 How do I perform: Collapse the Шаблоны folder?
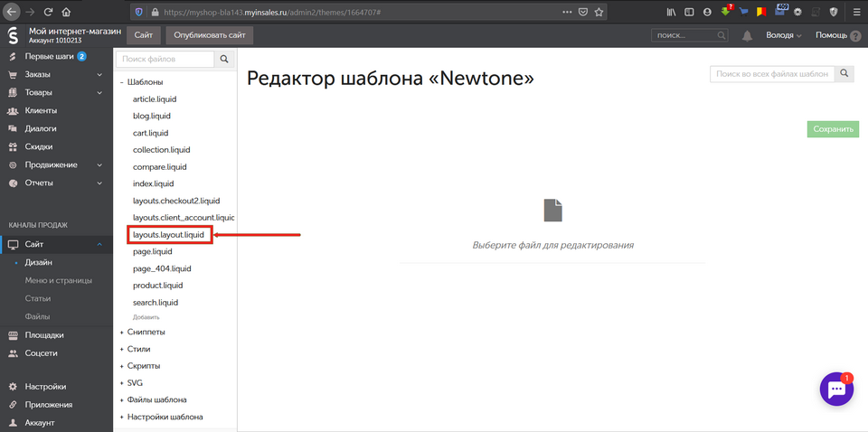pos(145,82)
